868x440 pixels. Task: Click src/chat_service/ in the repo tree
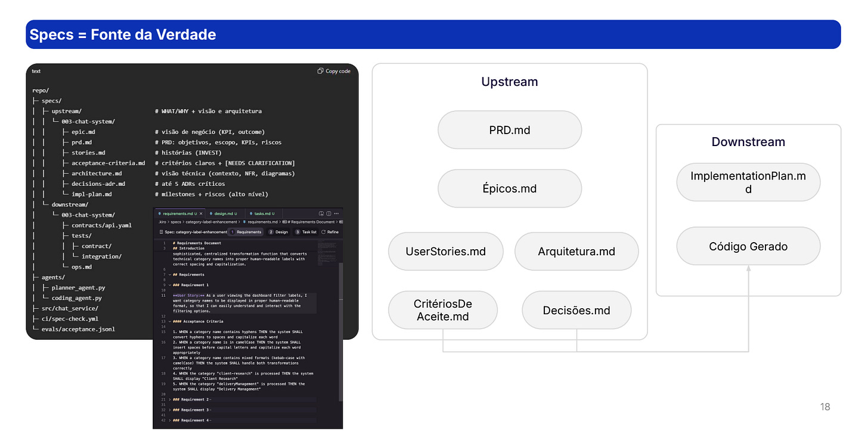point(70,308)
